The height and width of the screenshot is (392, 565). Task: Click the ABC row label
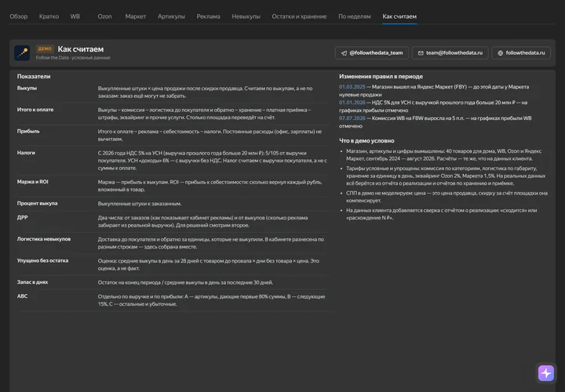tap(22, 296)
